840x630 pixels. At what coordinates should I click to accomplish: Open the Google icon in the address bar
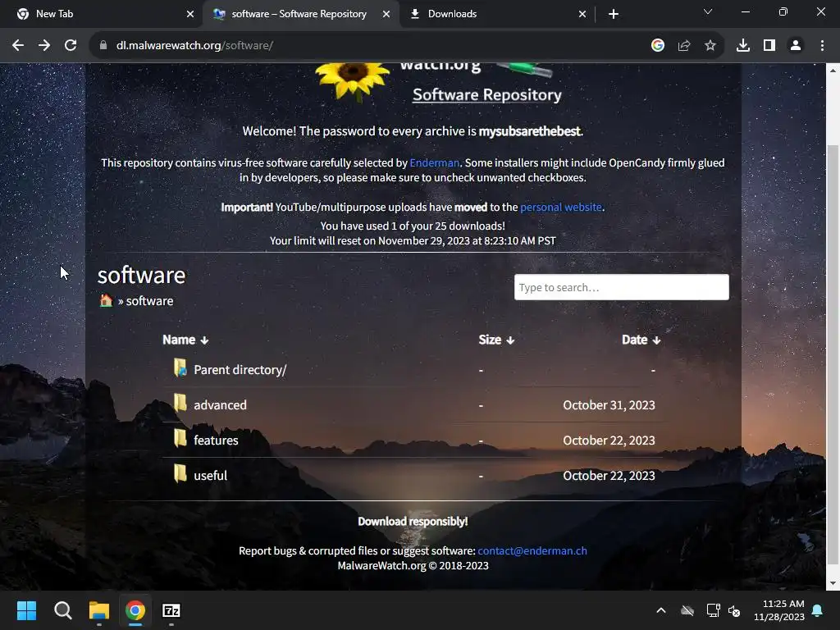[x=657, y=46]
